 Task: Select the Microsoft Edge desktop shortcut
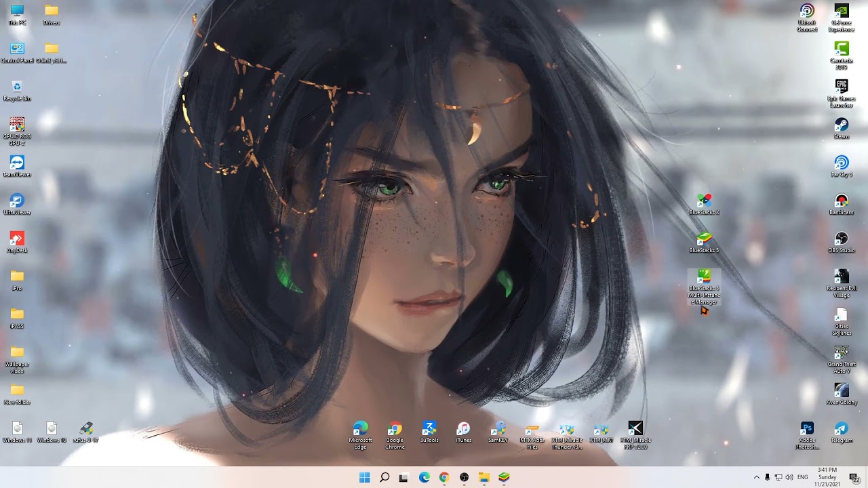click(x=360, y=435)
